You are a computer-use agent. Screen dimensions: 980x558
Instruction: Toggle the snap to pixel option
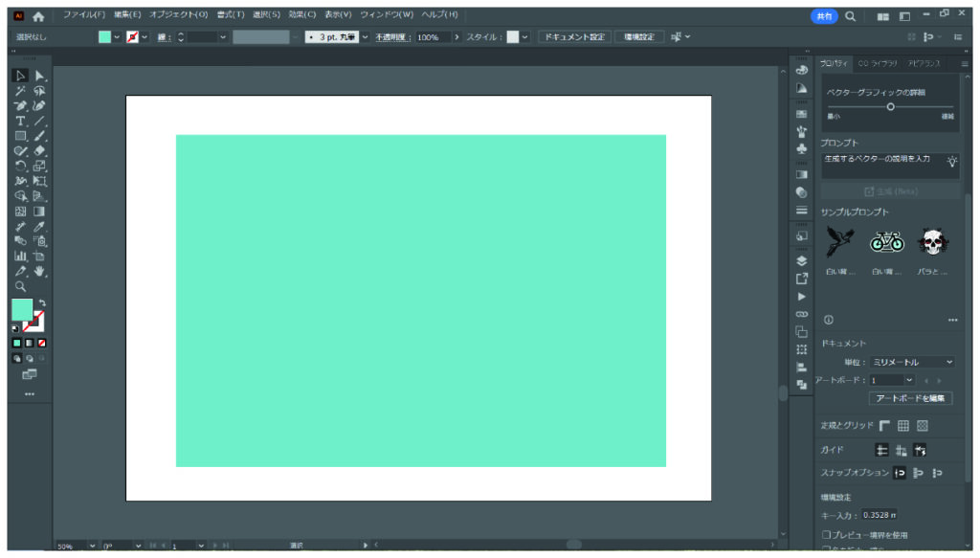pyautogui.click(x=918, y=474)
